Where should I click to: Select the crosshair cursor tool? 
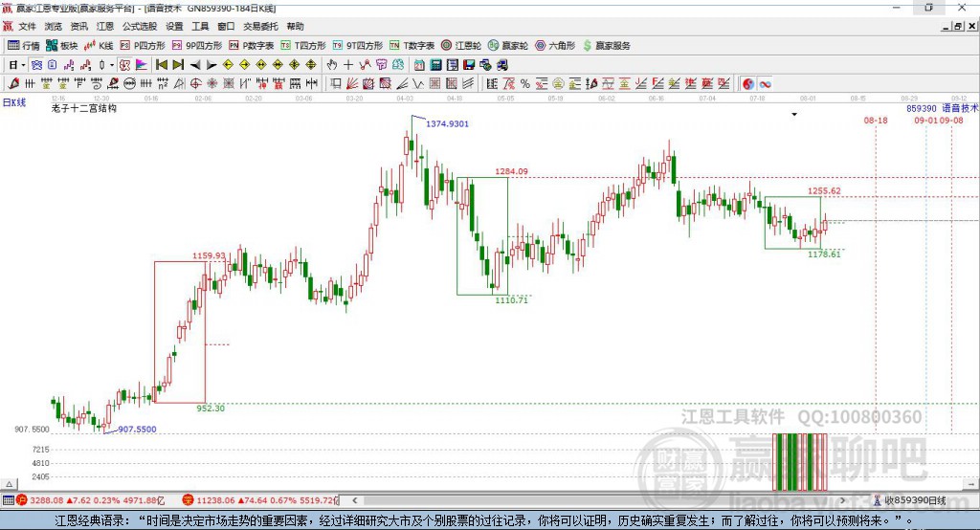coord(348,65)
